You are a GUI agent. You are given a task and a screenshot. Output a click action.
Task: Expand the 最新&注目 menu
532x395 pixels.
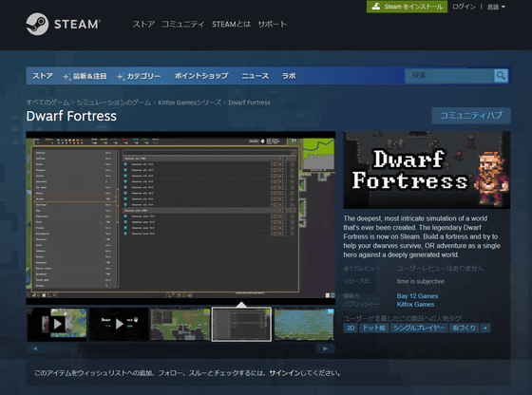coord(85,76)
